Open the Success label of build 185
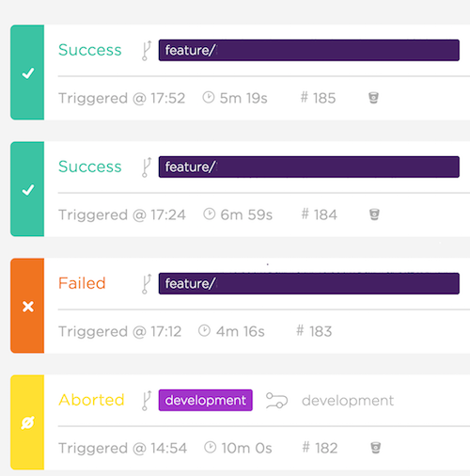This screenshot has width=470, height=476. click(x=90, y=50)
